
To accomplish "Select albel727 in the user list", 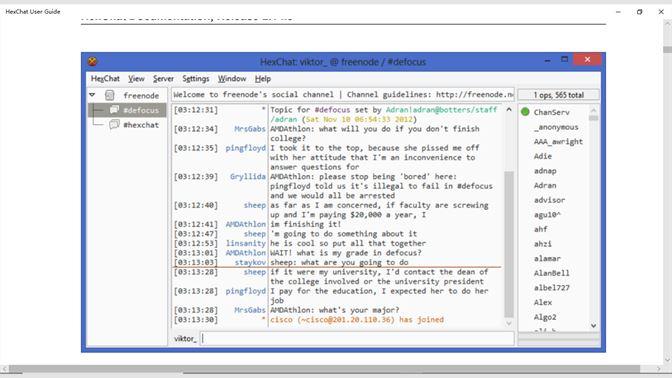I will point(552,288).
